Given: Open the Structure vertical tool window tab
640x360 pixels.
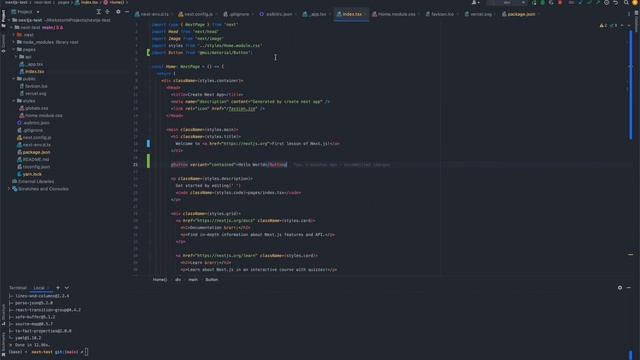Looking at the screenshot, I should click(3, 314).
